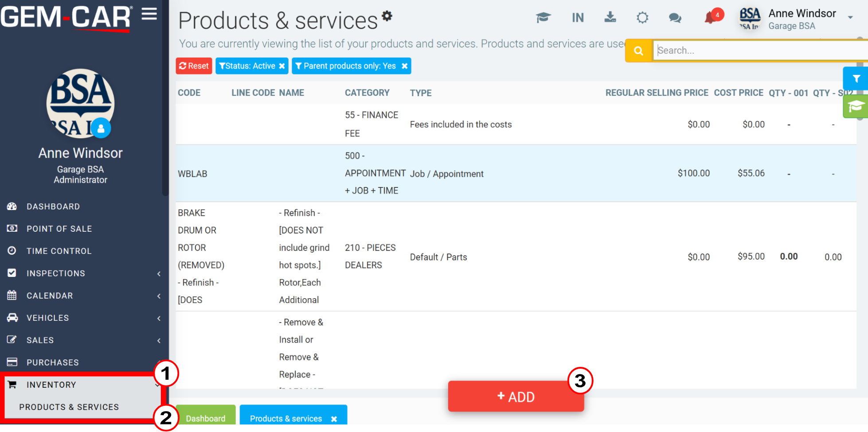The height and width of the screenshot is (432, 868).
Task: Click the Reset filters button
Action: 194,66
